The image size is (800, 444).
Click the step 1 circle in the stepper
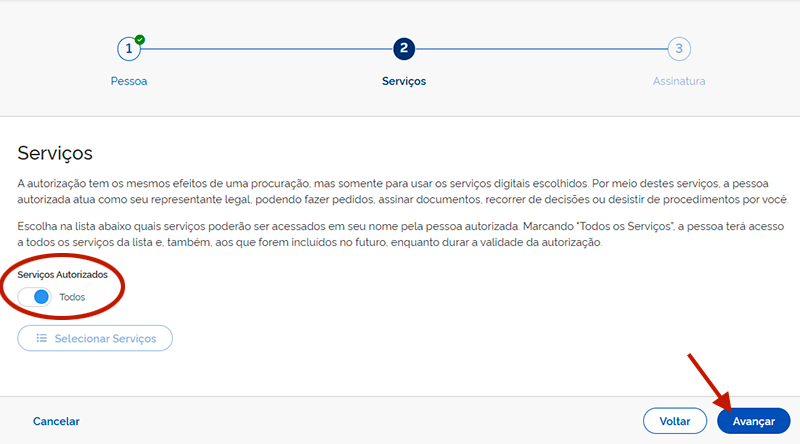coord(128,49)
